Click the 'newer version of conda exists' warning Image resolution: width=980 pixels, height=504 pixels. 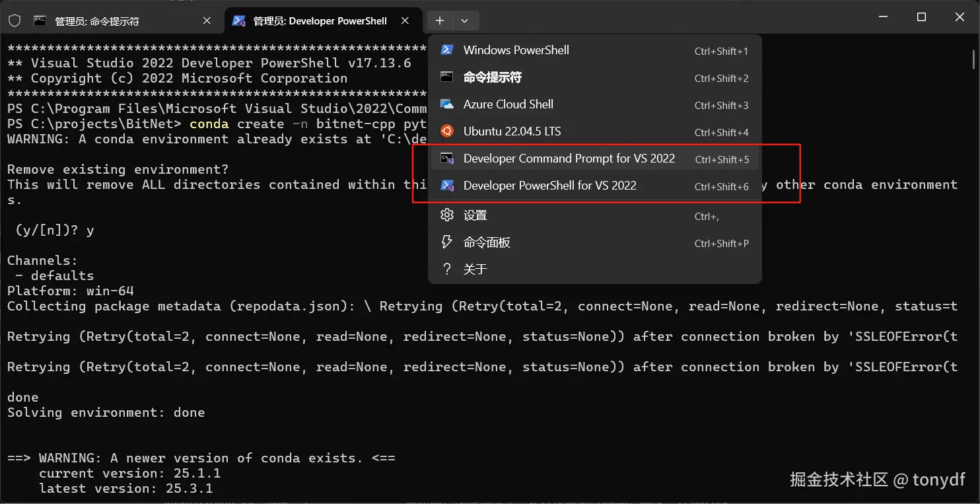(x=201, y=458)
